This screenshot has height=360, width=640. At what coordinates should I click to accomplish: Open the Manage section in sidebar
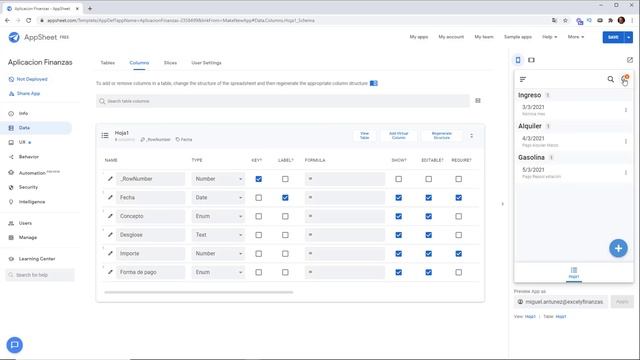click(28, 237)
